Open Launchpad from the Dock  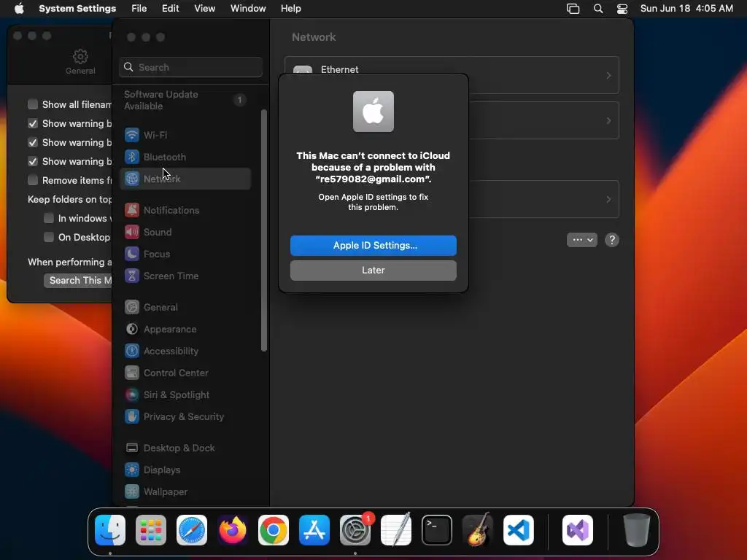(x=150, y=530)
